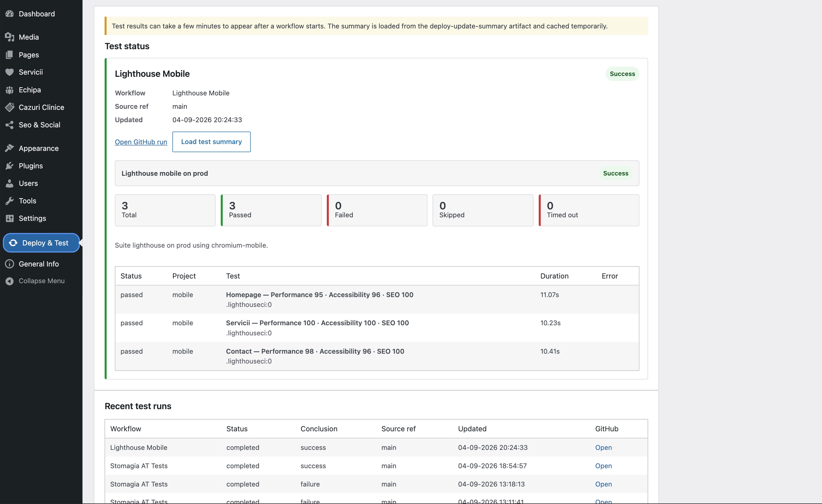
Task: Select the Deploy & Test menu item
Action: click(x=41, y=243)
